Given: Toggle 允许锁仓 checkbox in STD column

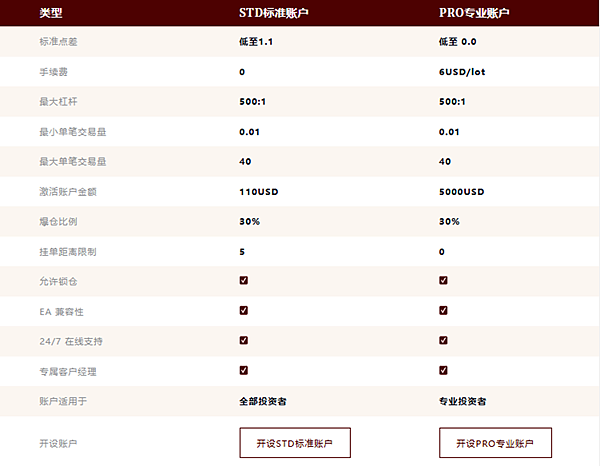Looking at the screenshot, I should tap(244, 280).
